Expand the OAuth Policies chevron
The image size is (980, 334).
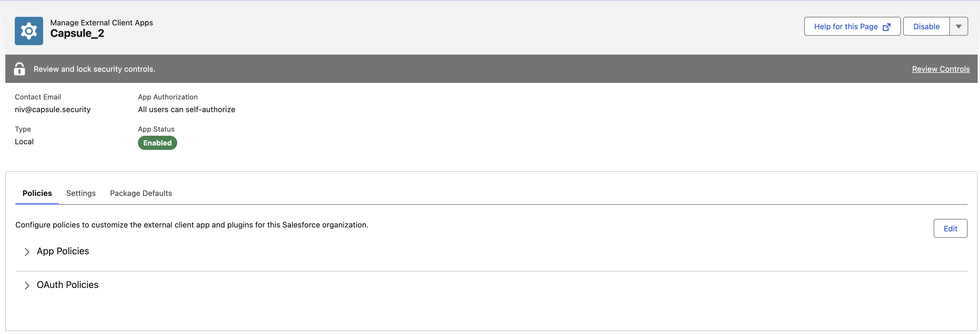click(x=27, y=285)
